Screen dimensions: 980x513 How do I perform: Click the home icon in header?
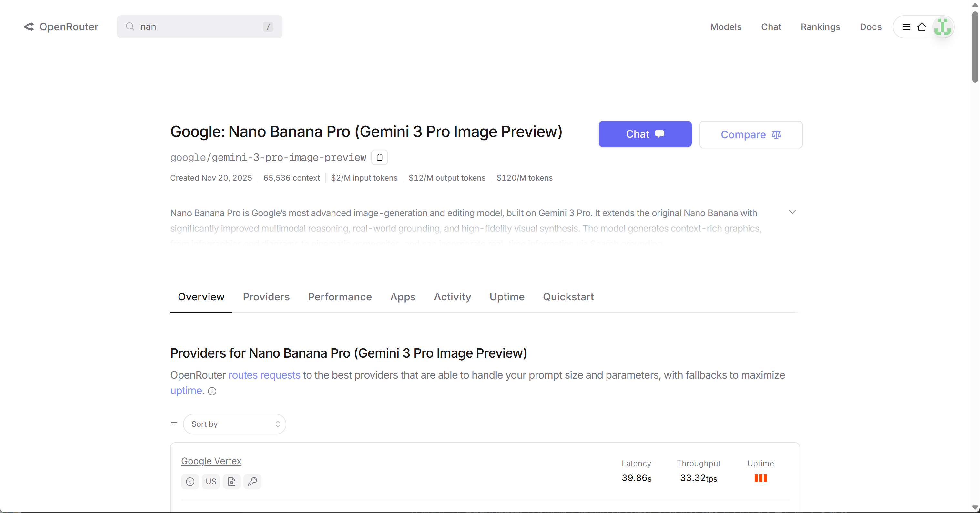922,27
